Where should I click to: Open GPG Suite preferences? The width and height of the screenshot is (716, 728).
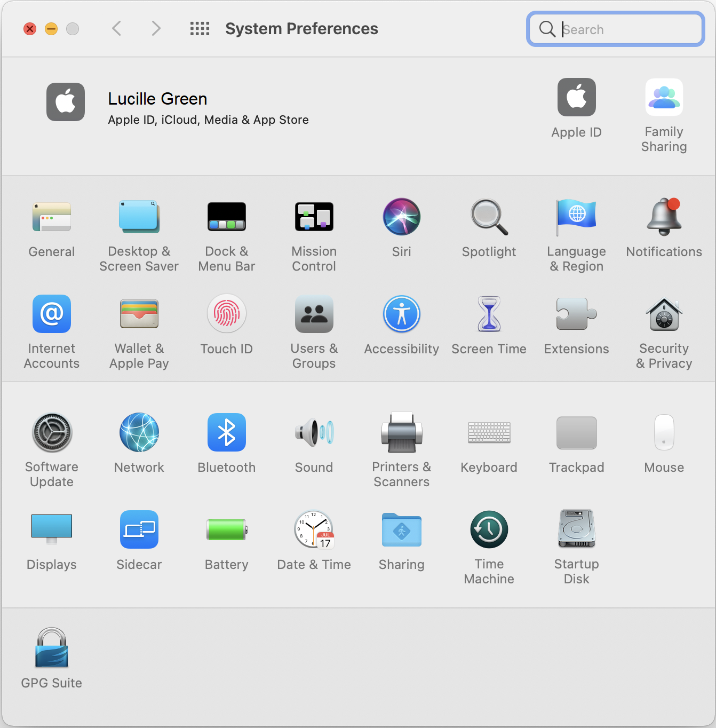pyautogui.click(x=52, y=648)
